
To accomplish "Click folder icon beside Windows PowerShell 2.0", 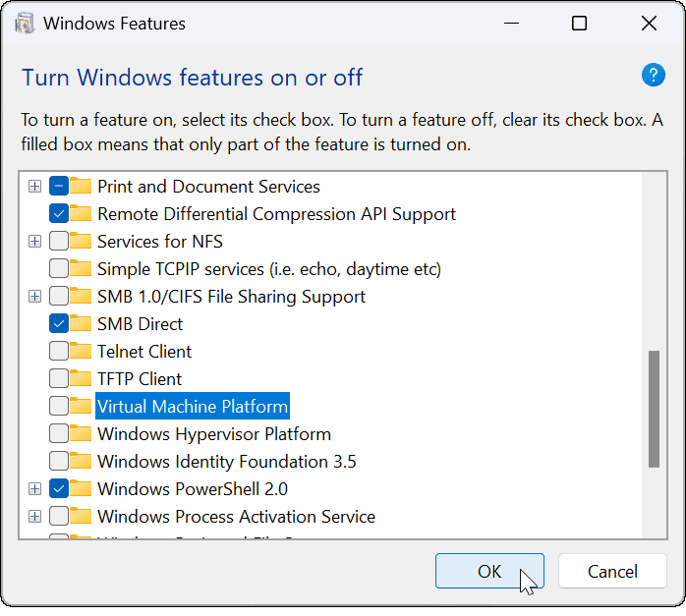I will coord(82,489).
